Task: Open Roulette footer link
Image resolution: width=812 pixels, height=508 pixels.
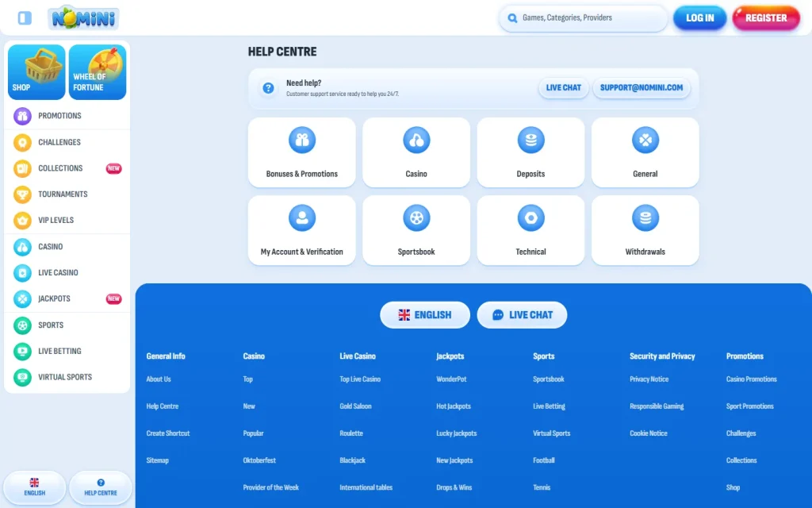Action: 351,433
